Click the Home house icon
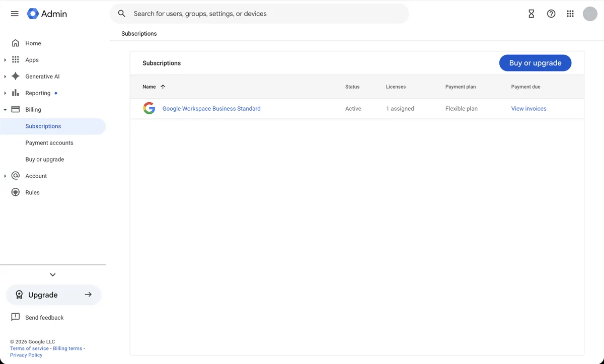 pos(16,43)
